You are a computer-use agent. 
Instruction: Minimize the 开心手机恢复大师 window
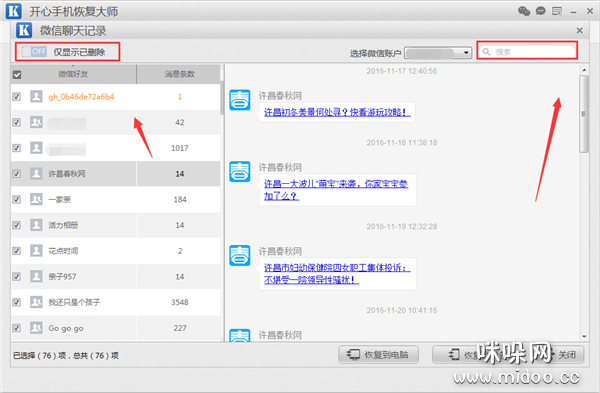click(573, 12)
